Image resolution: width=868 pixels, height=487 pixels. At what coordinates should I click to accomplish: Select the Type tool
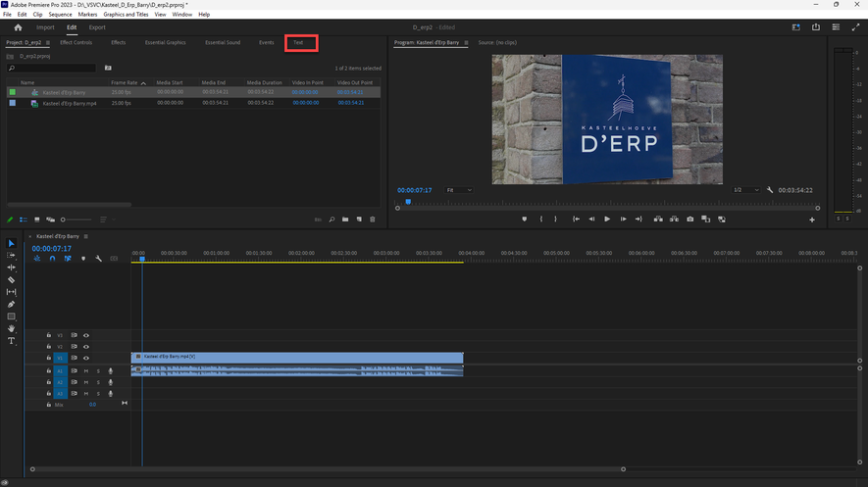[11, 341]
